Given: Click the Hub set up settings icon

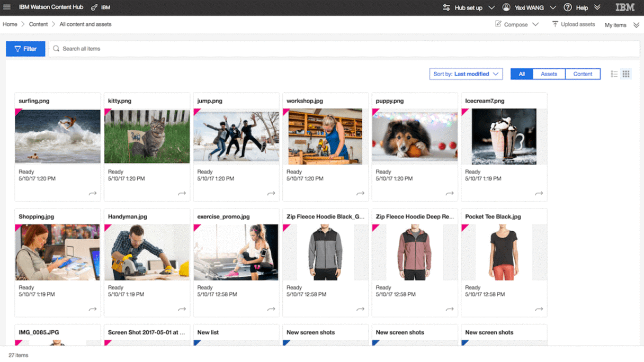Looking at the screenshot, I should click(x=445, y=7).
